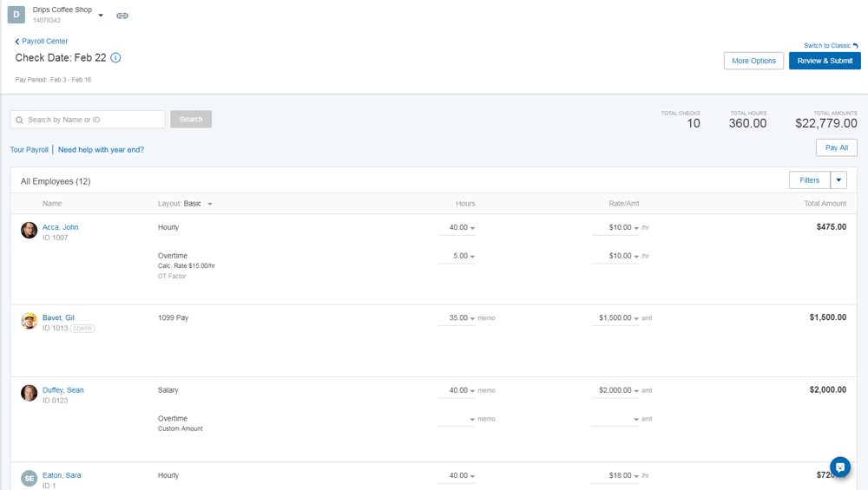Open Need help with year end link
This screenshot has width=868, height=490.
[x=101, y=150]
